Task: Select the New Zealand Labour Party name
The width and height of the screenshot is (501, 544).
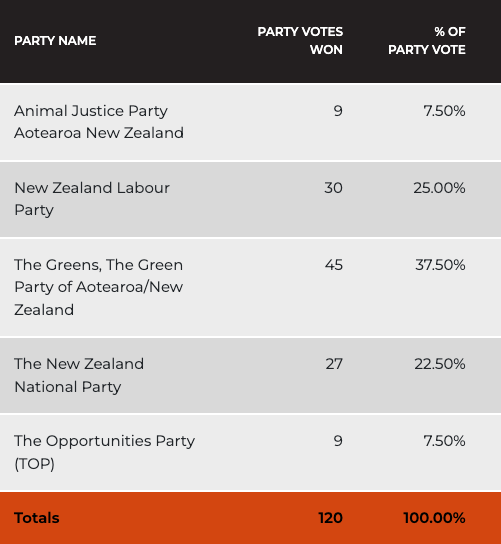Action: pos(92,199)
